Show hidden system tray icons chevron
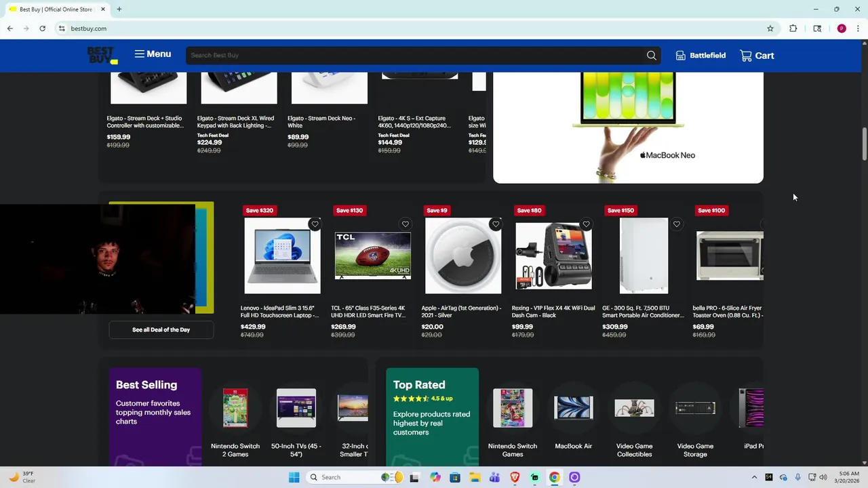Viewport: 868px width, 488px height. pyautogui.click(x=754, y=477)
